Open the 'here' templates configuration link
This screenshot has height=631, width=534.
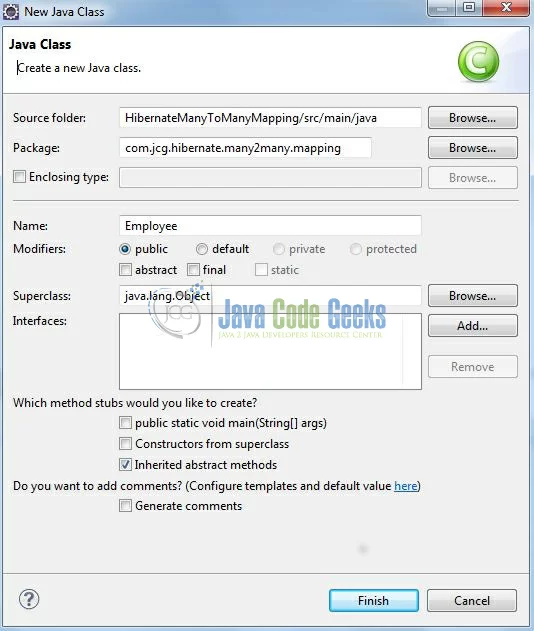[x=406, y=486]
